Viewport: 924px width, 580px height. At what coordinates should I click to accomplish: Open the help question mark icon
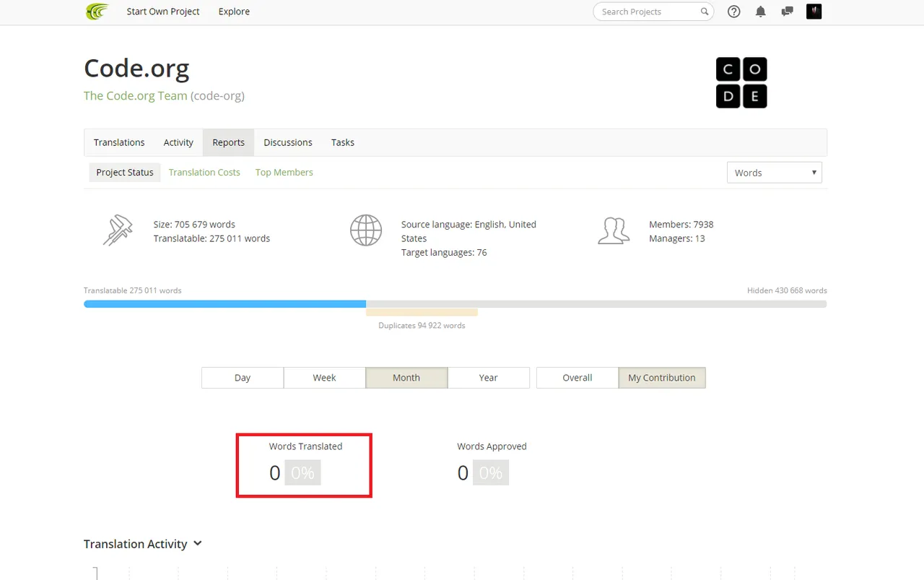[734, 12]
